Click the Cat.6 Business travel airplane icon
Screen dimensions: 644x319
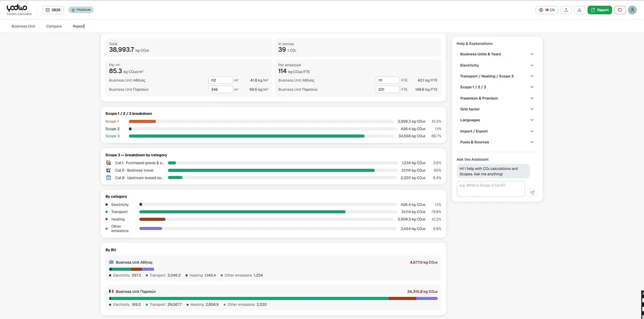coord(108,170)
